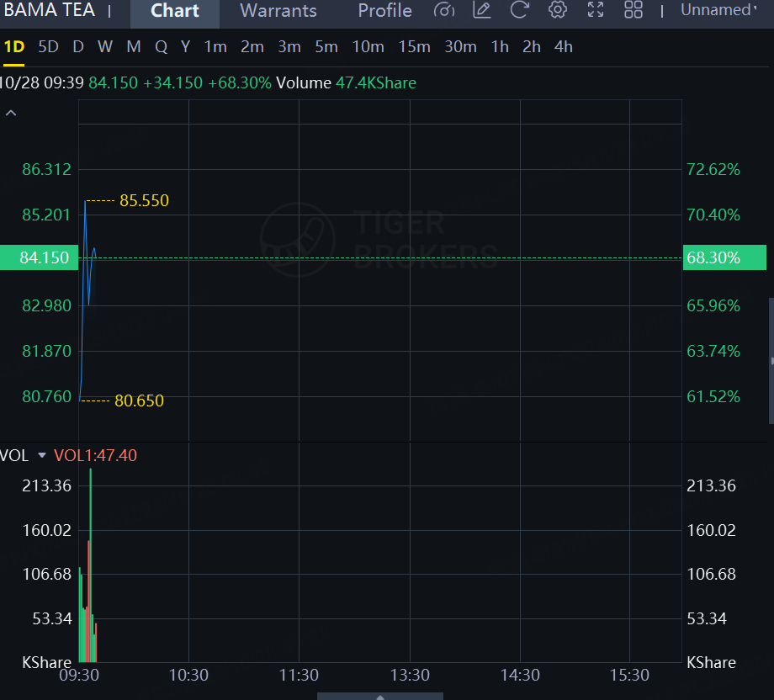Select the 1D timeframe
Viewport: 774px width, 700px height.
(x=13, y=47)
